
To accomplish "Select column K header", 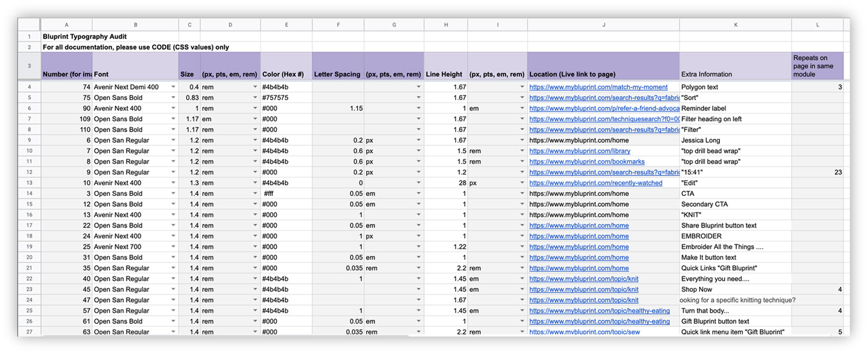I will point(736,25).
